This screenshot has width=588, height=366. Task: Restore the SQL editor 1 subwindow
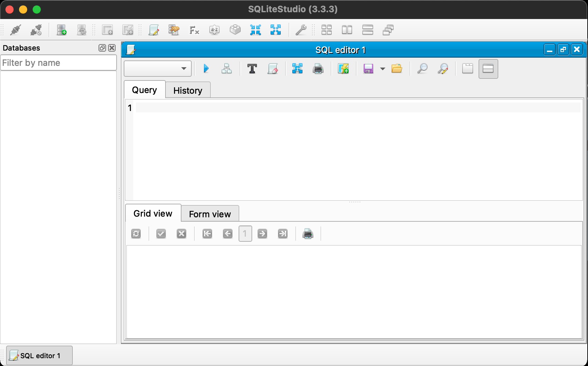point(563,50)
